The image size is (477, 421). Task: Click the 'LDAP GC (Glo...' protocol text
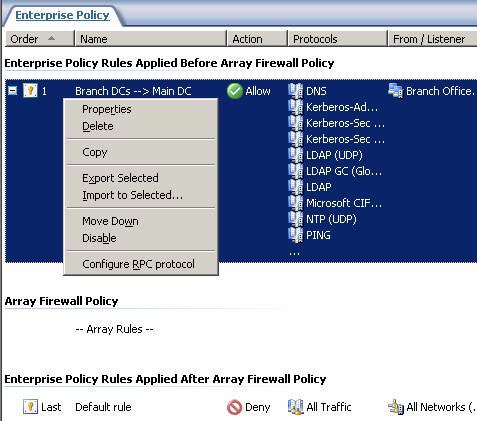point(344,171)
